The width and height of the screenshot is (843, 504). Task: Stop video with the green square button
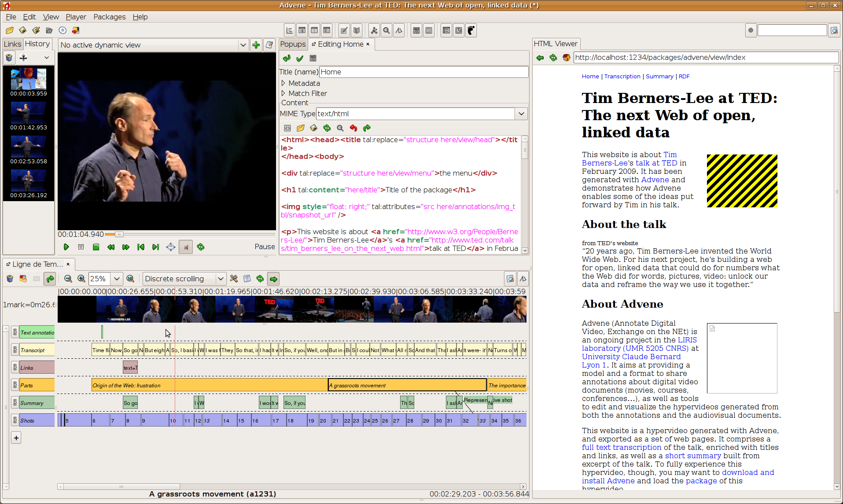pyautogui.click(x=96, y=247)
